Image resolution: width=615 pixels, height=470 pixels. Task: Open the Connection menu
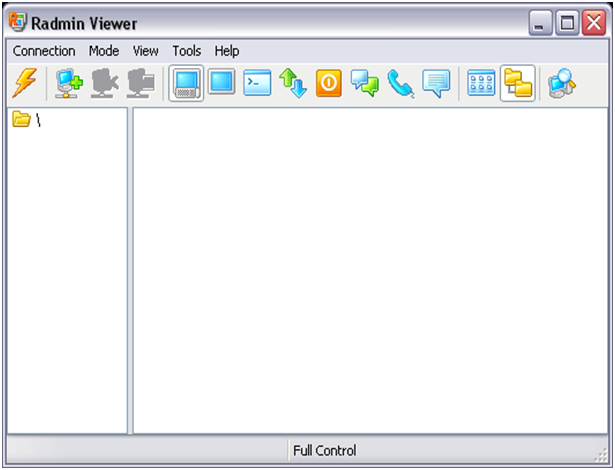(44, 51)
